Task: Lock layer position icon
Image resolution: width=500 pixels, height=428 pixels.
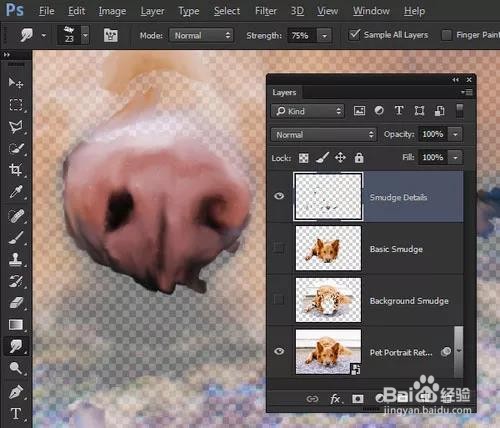Action: click(340, 157)
